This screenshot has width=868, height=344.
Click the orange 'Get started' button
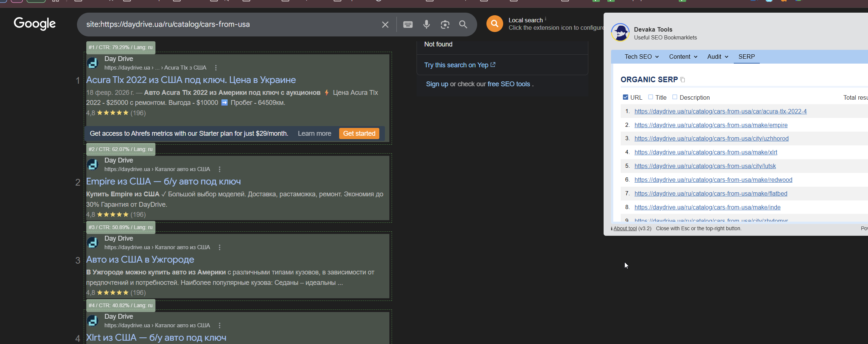click(x=359, y=134)
